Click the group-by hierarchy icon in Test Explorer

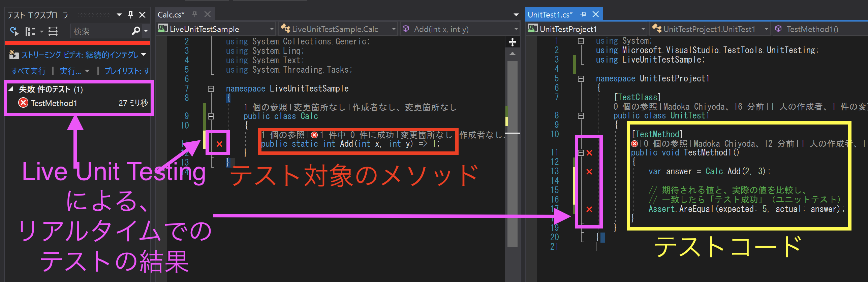(30, 32)
